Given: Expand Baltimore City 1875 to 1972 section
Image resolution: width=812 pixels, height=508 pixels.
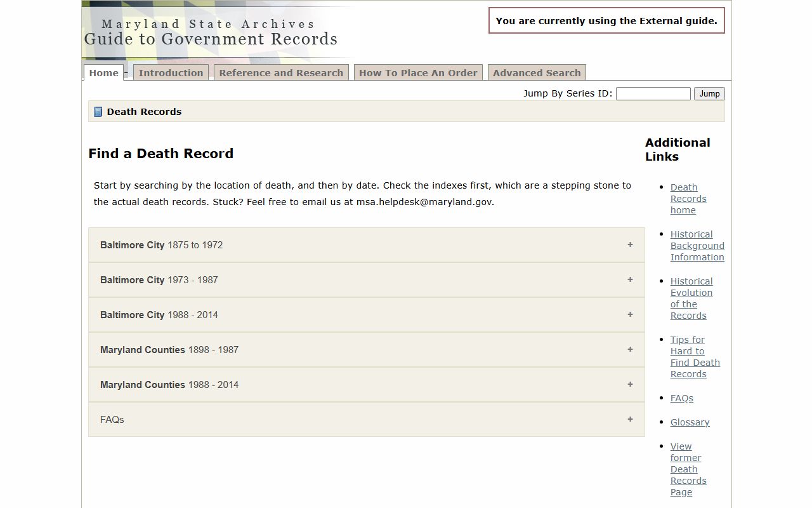Looking at the screenshot, I should 367,245.
